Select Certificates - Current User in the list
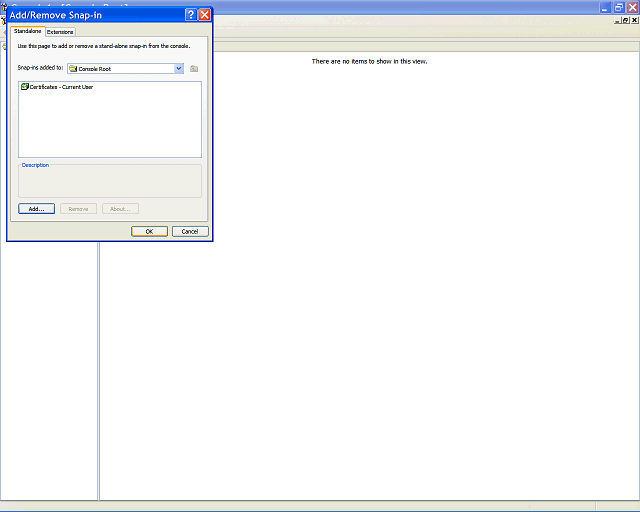Screen dimensions: 640x512 [61, 87]
